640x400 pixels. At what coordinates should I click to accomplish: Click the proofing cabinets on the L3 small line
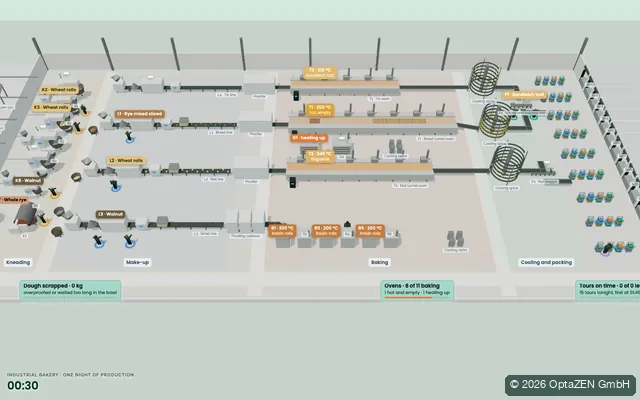pos(245,221)
